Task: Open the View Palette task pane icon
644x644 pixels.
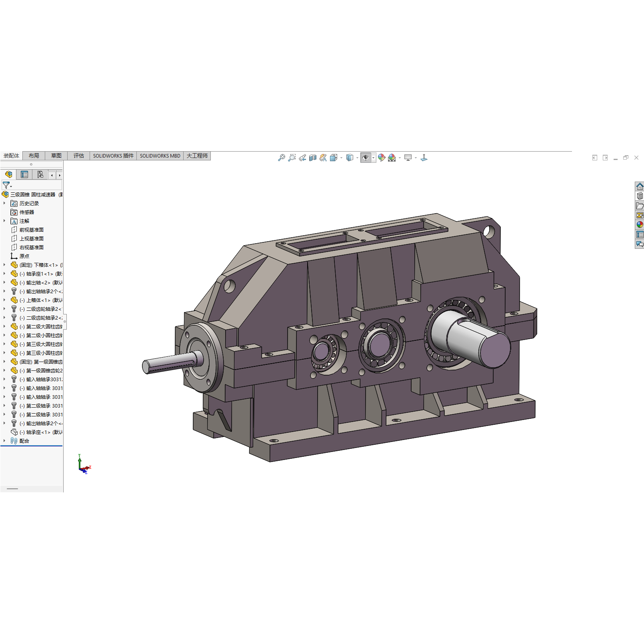Action: coord(640,215)
